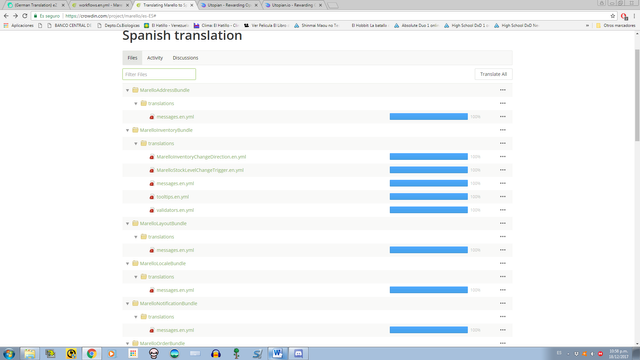
Task: Open Chrome menu with three dots icon
Action: [x=634, y=16]
